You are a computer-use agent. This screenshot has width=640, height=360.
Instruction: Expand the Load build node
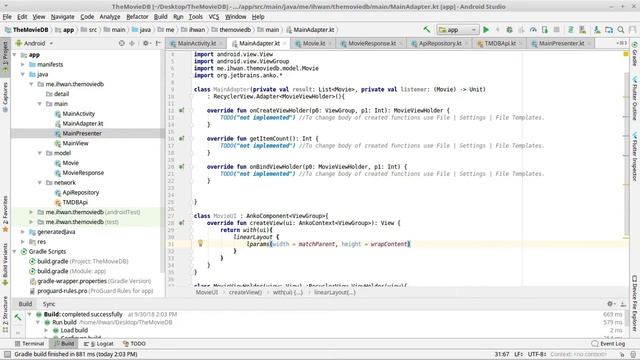(x=46, y=330)
